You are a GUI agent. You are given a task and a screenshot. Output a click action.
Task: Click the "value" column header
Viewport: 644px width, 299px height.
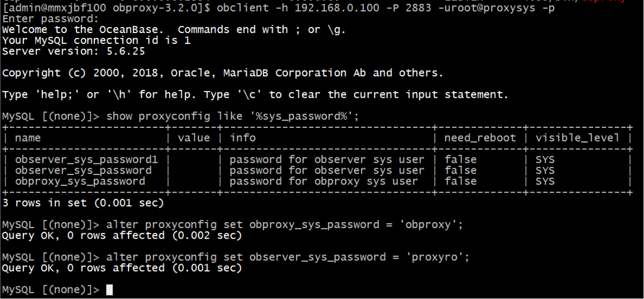(194, 138)
